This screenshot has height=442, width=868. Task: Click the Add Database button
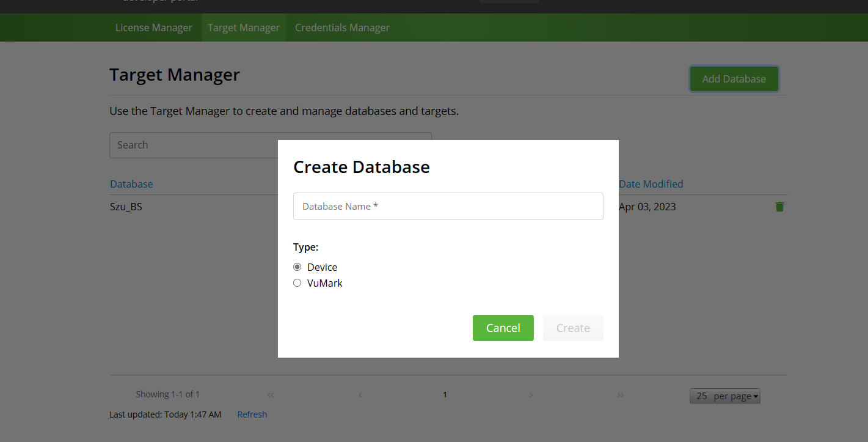[734, 79]
